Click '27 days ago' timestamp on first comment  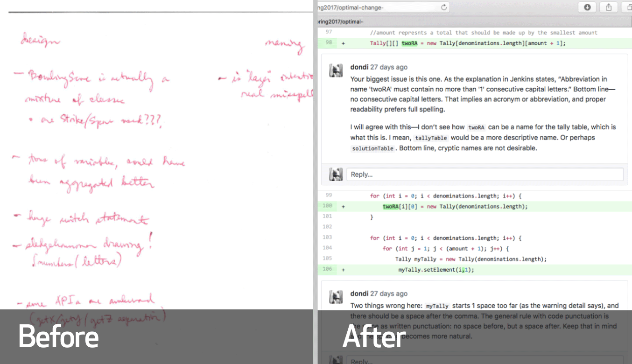pyautogui.click(x=389, y=67)
